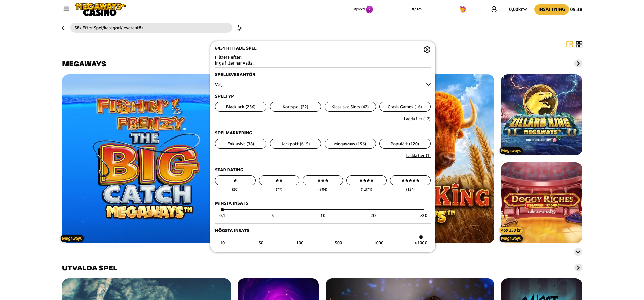The image size is (644, 300).
Task: Filter by Kortspel (22)
Action: pos(295,107)
